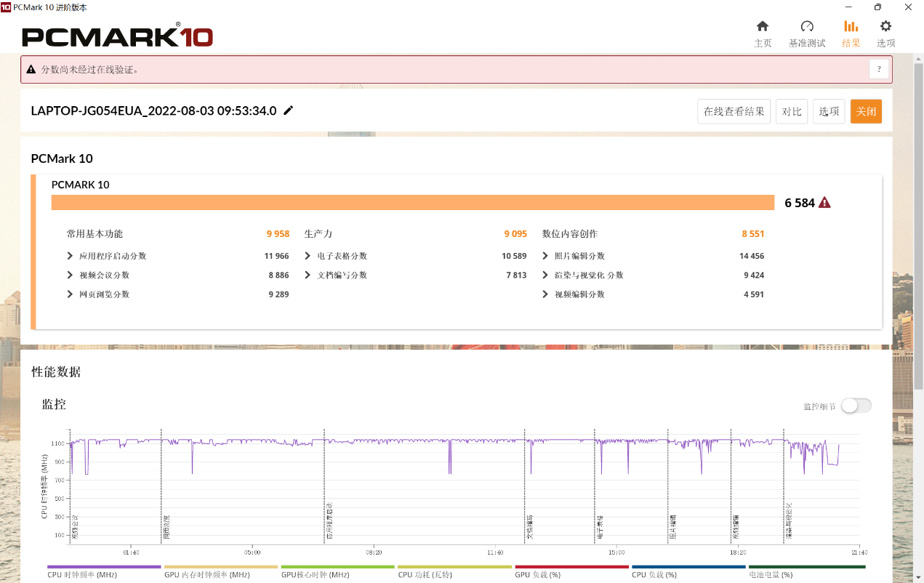Open the question mark help button
Screen dimensions: 924x583
pyautogui.click(x=879, y=70)
